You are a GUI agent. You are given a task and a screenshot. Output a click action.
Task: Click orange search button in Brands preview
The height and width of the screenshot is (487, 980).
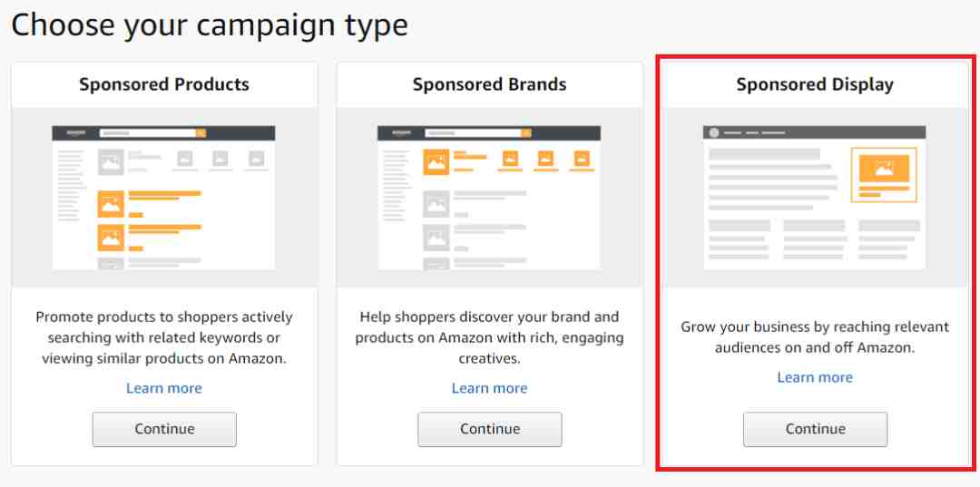click(x=527, y=133)
